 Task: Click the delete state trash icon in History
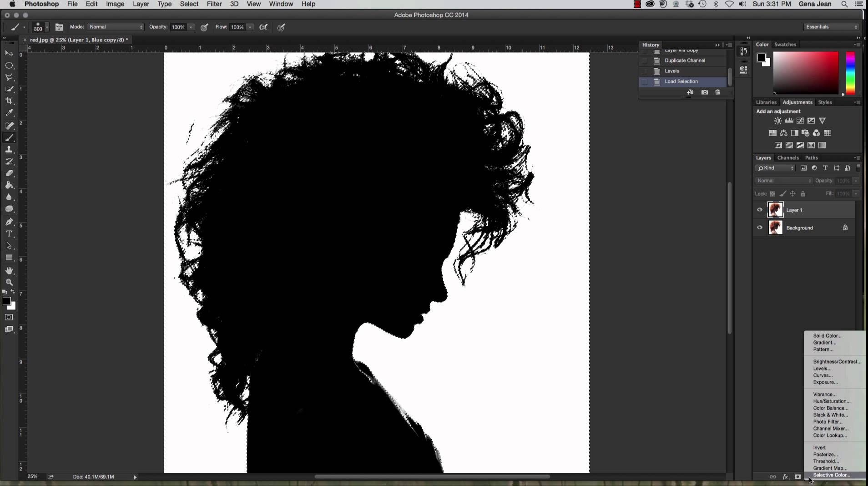coord(718,92)
